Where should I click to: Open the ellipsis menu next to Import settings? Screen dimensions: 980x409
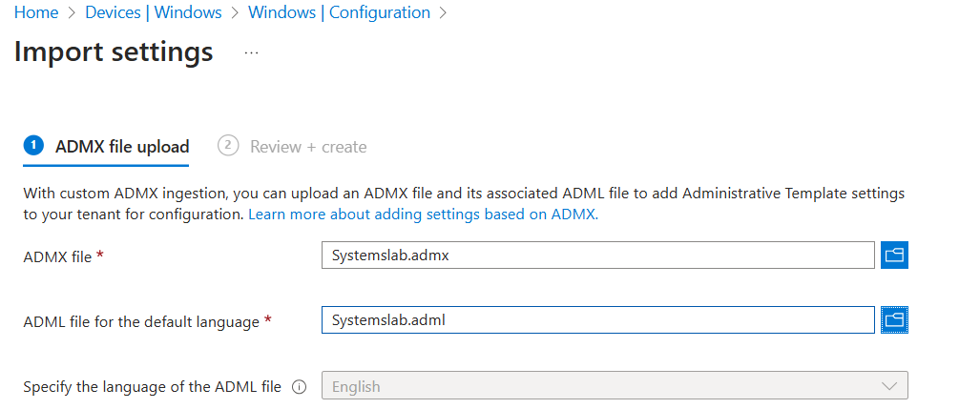(x=251, y=52)
